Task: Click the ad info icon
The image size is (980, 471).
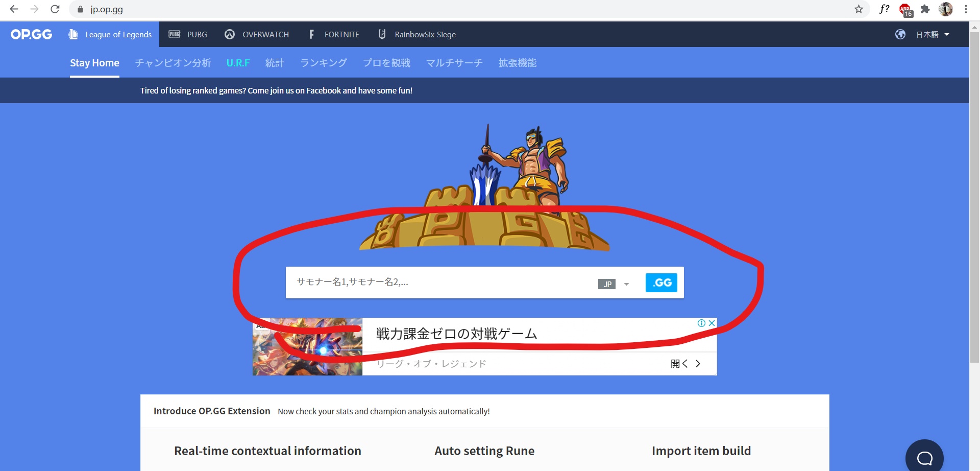Action: [x=702, y=323]
